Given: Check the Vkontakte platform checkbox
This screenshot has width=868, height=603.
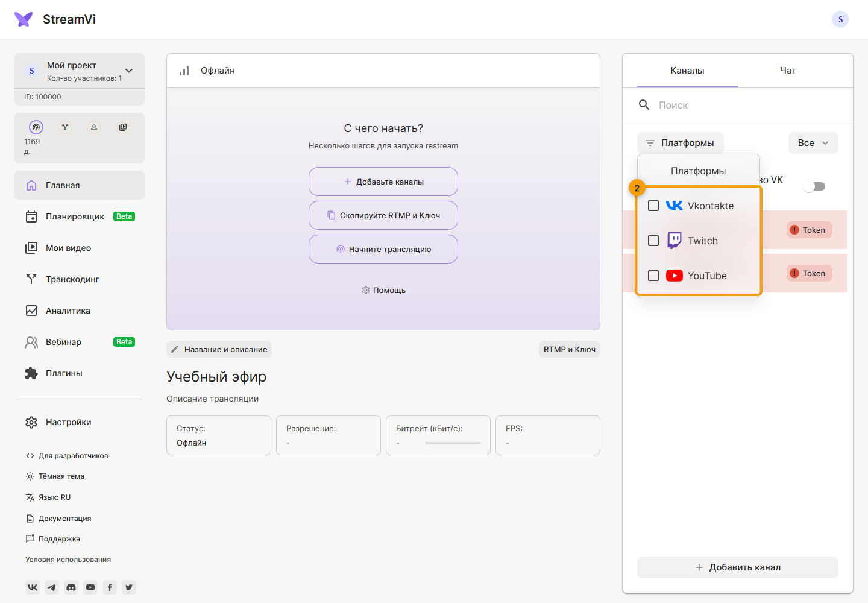Looking at the screenshot, I should coord(653,206).
